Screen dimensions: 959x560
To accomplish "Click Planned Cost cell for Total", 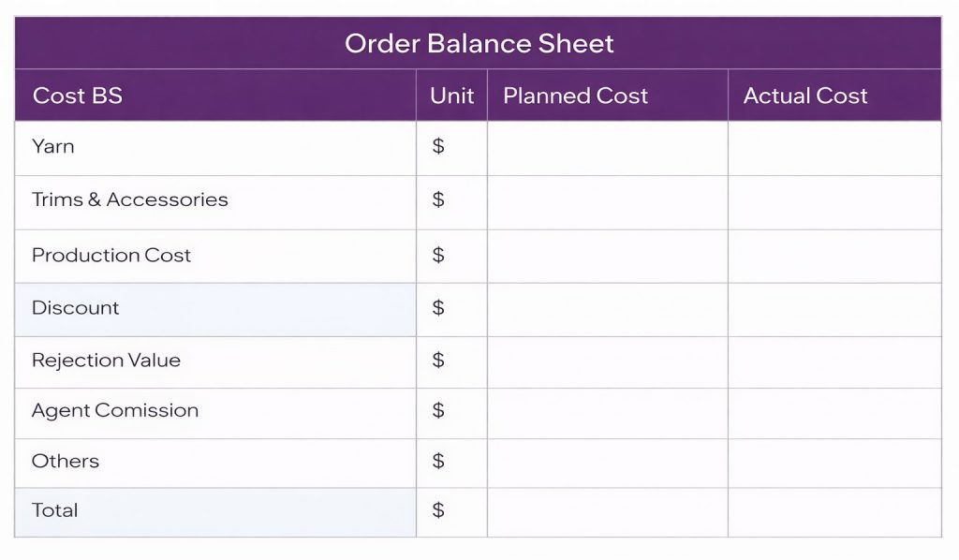I will click(x=607, y=511).
